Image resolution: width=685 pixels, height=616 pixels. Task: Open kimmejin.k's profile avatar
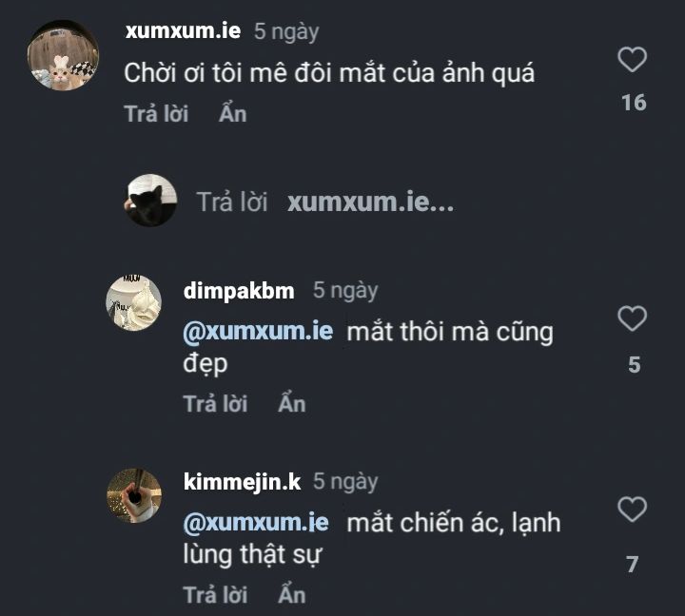tap(134, 495)
